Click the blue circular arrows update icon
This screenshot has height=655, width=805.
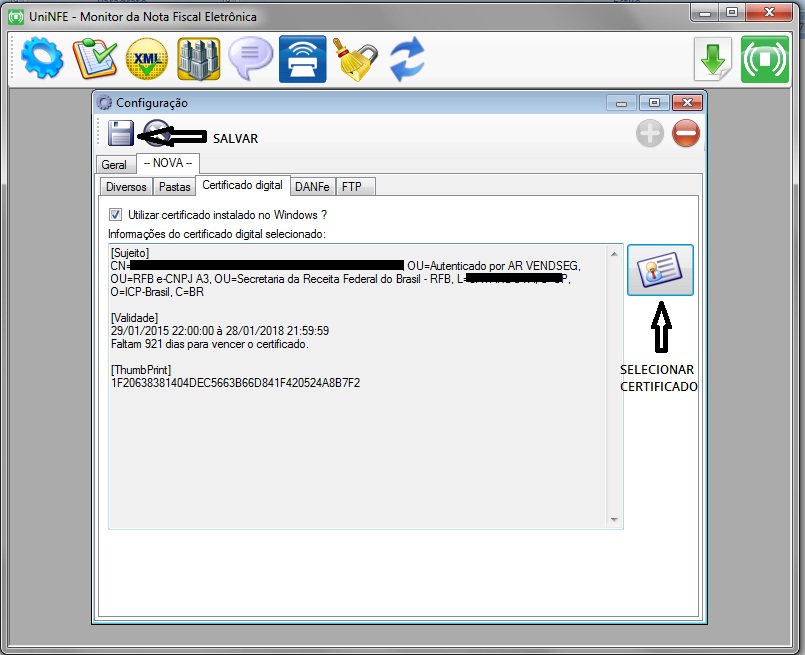pos(407,59)
